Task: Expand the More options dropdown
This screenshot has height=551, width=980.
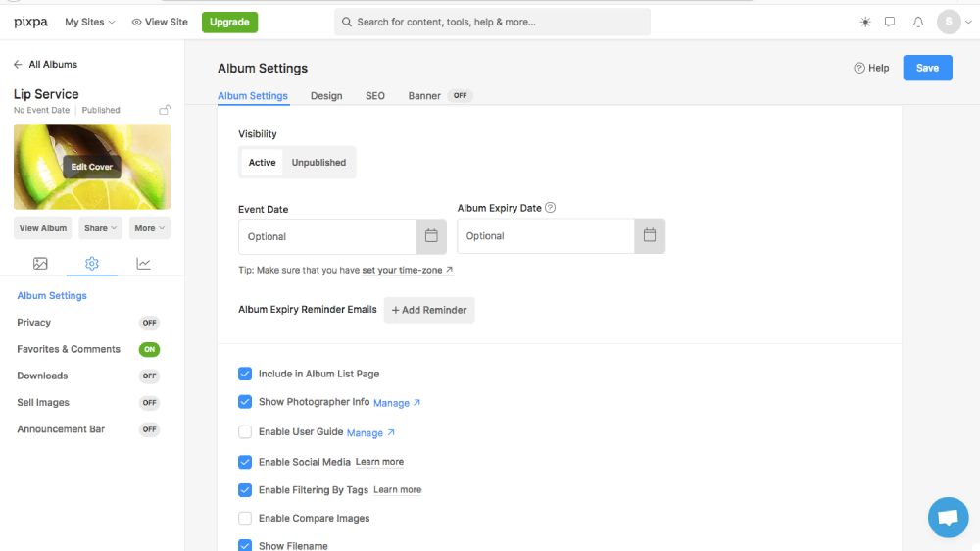Action: (x=150, y=228)
